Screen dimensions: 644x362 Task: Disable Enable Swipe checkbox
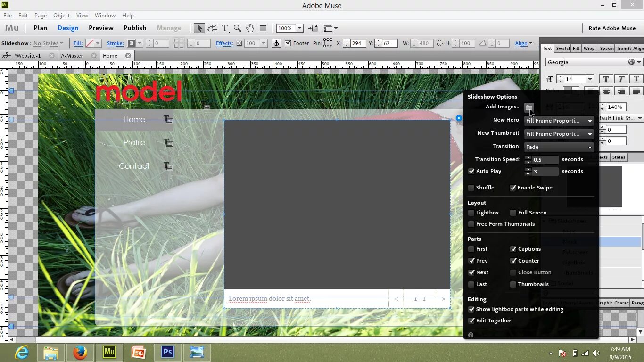click(x=513, y=188)
